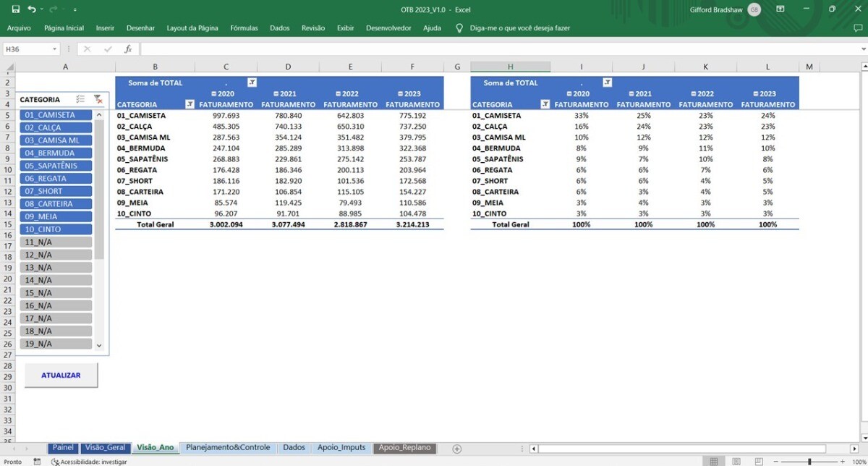Click the zoom slider in status bar
Viewport: 868px width, 466px height.
pyautogui.click(x=809, y=461)
